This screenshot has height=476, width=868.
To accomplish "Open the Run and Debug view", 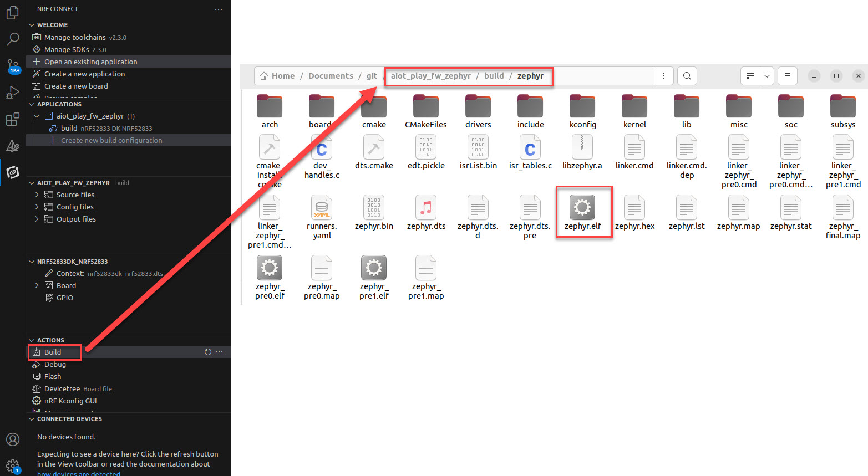I will 12,93.
